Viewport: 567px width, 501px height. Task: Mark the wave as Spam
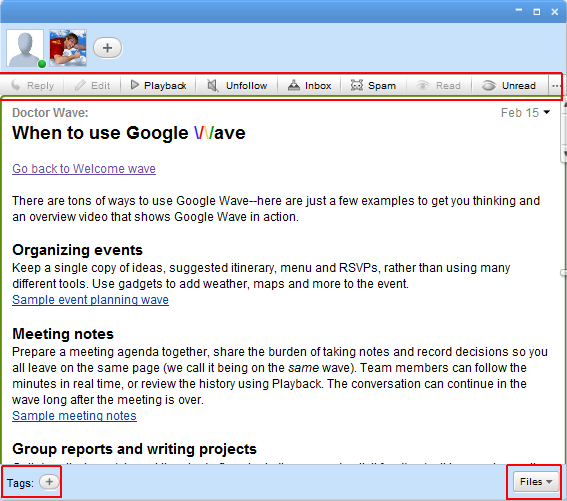pyautogui.click(x=373, y=86)
